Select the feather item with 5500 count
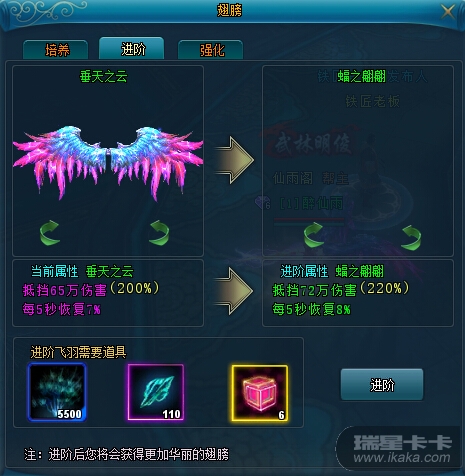The image size is (465, 476). 57,392
